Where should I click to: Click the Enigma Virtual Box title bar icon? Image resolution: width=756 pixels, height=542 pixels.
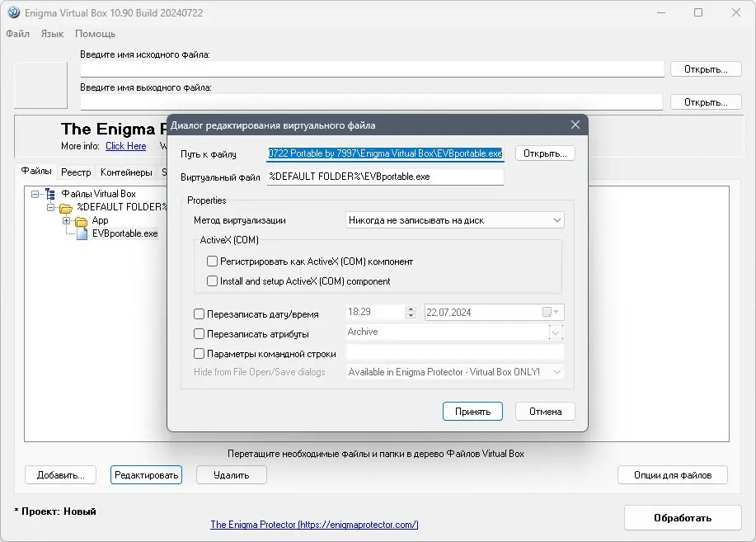coord(13,12)
